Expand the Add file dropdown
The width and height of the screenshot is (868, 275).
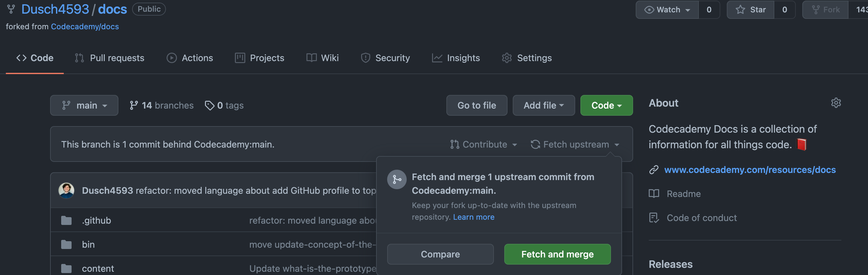[x=544, y=105]
